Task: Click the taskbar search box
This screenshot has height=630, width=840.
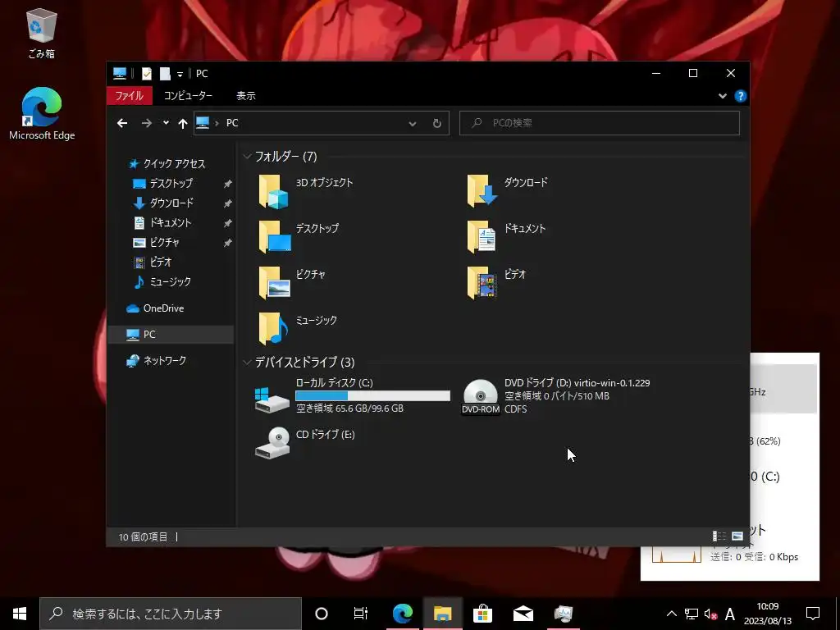Action: coord(171,614)
